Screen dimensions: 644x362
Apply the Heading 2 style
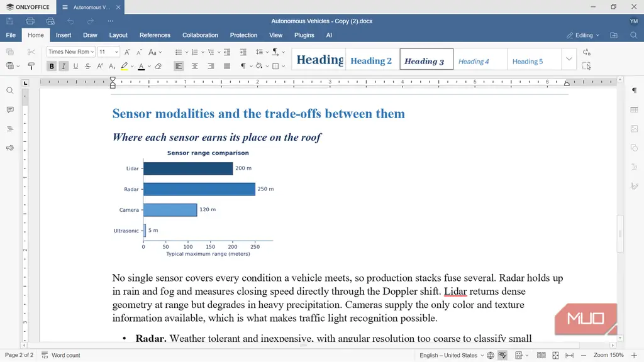pos(371,61)
